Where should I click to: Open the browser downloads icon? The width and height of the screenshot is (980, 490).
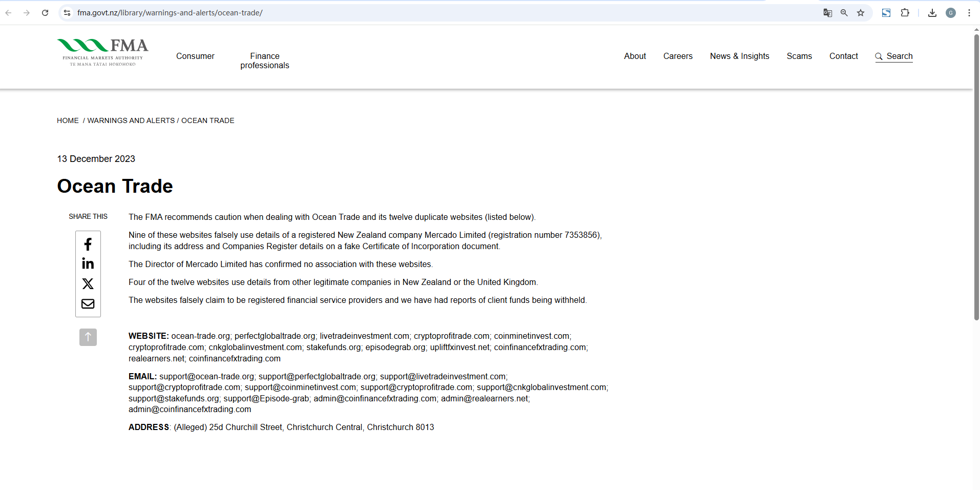[x=932, y=13]
